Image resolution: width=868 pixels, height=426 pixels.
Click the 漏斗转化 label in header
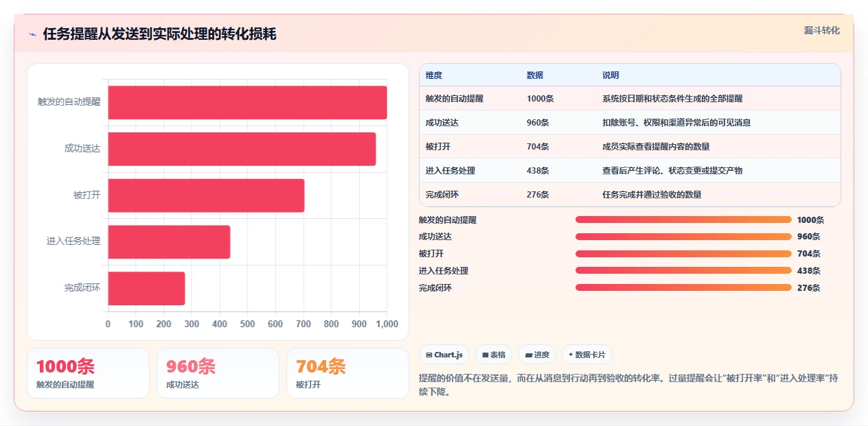(822, 30)
